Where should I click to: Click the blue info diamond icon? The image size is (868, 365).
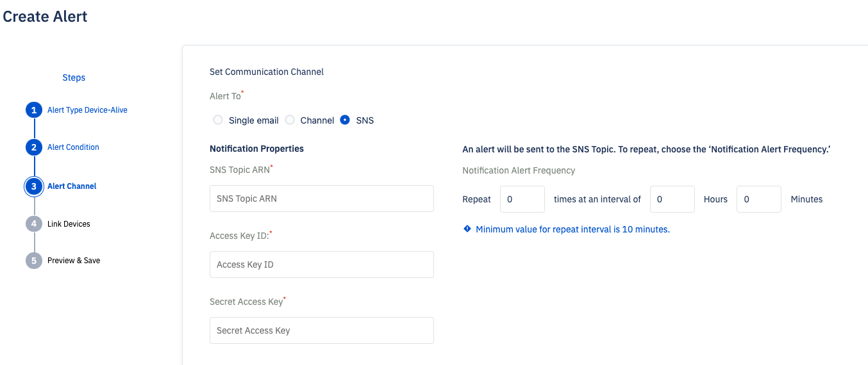click(467, 229)
